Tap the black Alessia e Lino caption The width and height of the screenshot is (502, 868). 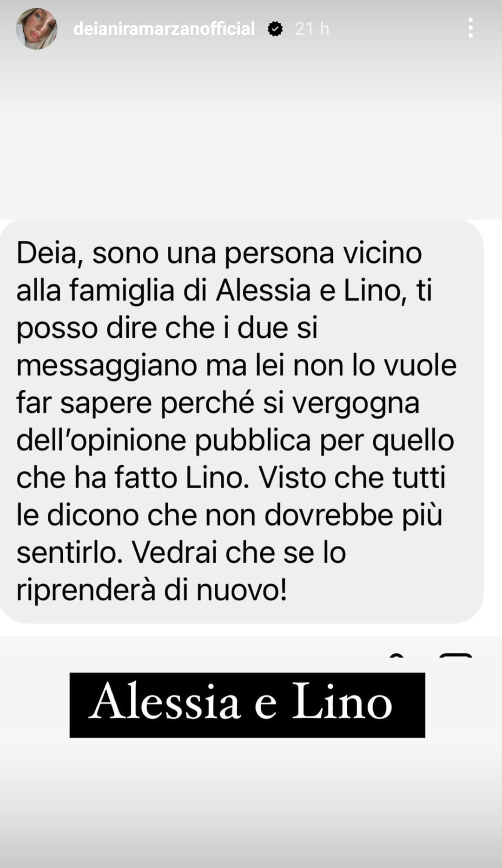(x=247, y=705)
